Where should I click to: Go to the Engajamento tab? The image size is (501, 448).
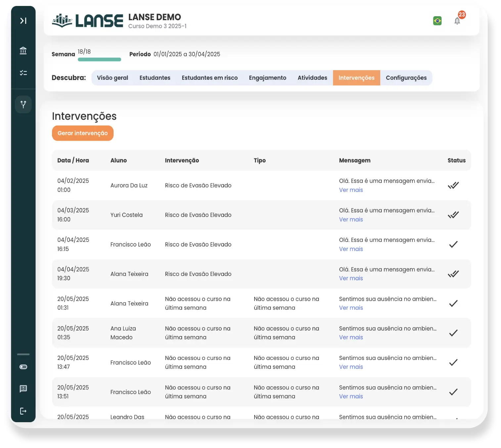[x=267, y=78]
